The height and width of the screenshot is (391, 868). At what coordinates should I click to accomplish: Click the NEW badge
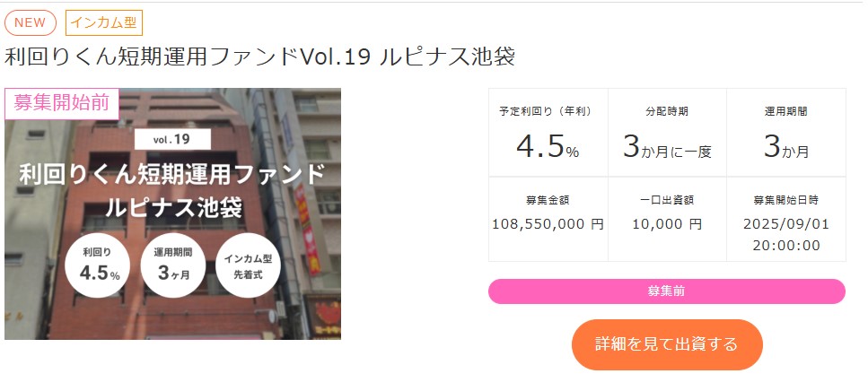(31, 22)
